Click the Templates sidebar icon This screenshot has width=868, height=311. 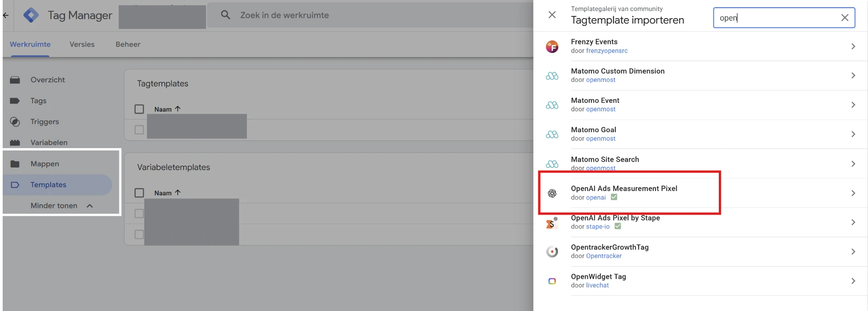15,185
